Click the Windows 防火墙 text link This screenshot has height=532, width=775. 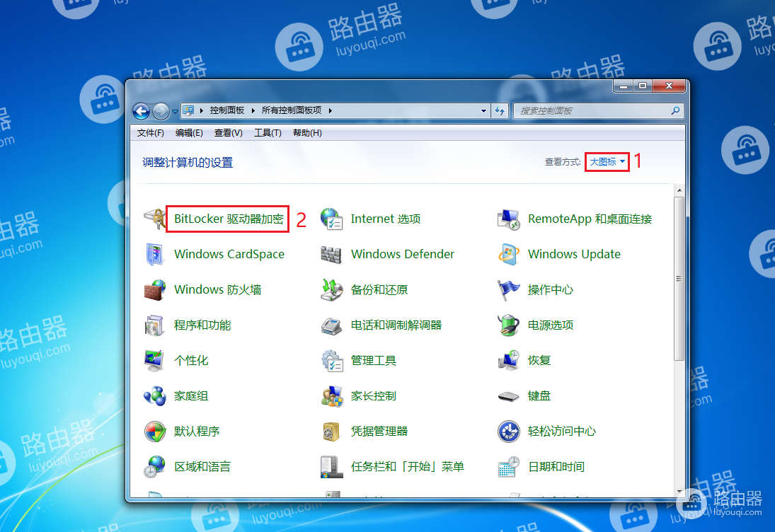(217, 290)
